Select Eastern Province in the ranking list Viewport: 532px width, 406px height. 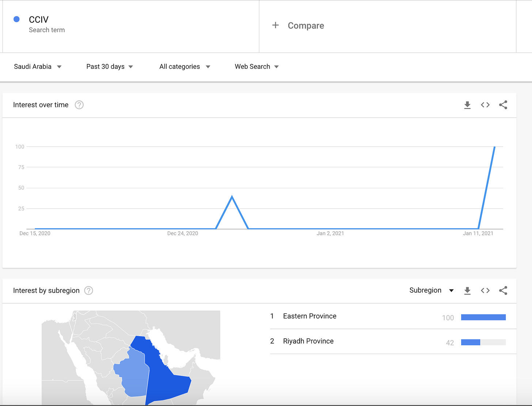(x=310, y=316)
